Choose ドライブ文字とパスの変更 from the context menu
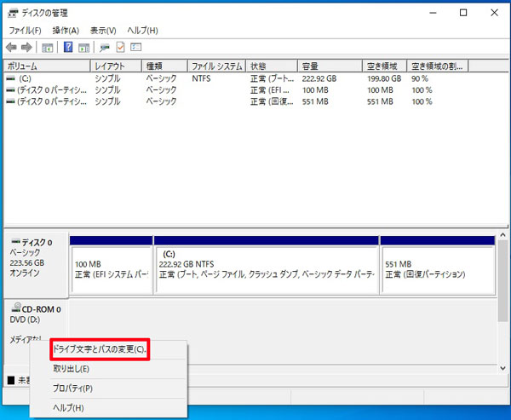511x420 pixels. [x=99, y=349]
